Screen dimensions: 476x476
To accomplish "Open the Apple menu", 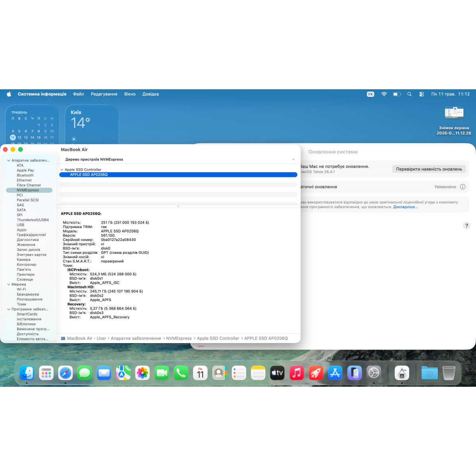I will tap(9, 94).
